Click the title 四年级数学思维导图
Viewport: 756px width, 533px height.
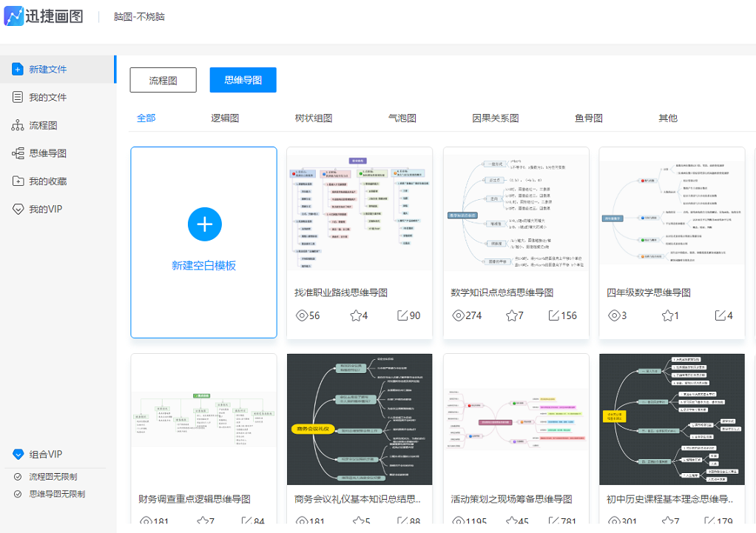click(649, 293)
